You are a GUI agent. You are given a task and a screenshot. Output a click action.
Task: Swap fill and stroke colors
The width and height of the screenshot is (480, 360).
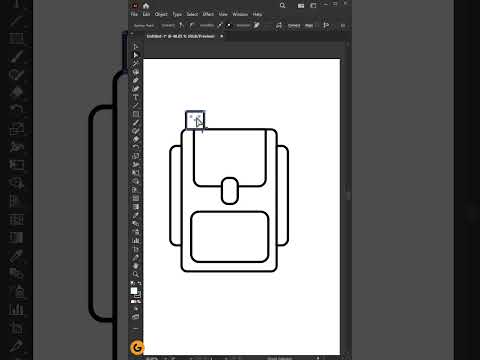click(139, 283)
